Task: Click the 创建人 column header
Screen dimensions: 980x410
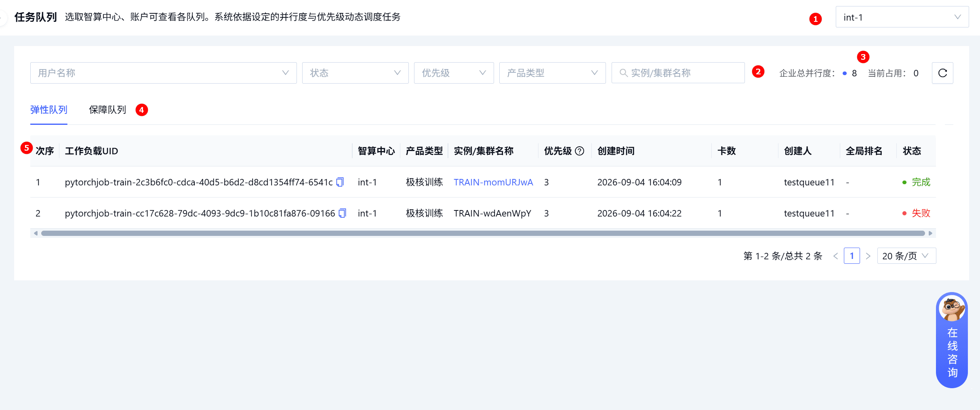Action: [798, 151]
